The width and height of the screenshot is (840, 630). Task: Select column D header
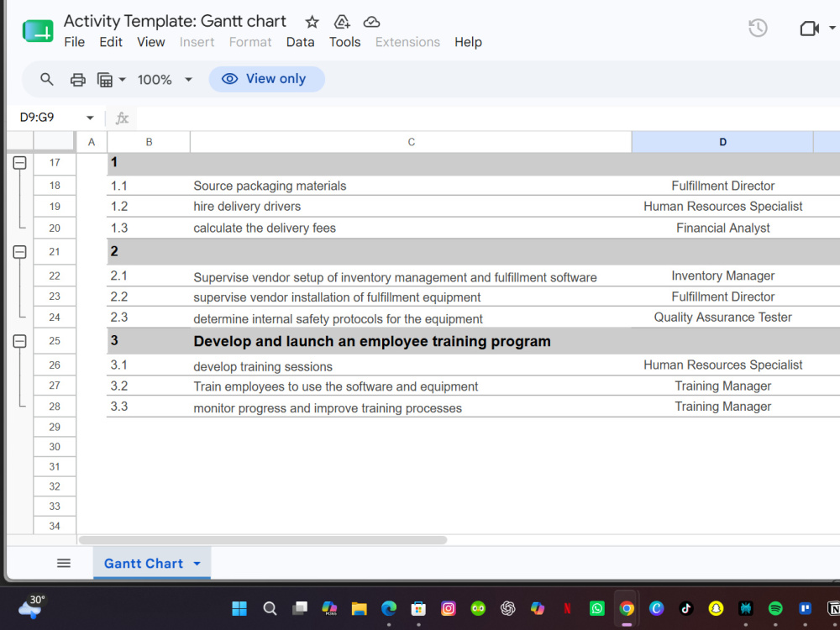click(x=722, y=142)
